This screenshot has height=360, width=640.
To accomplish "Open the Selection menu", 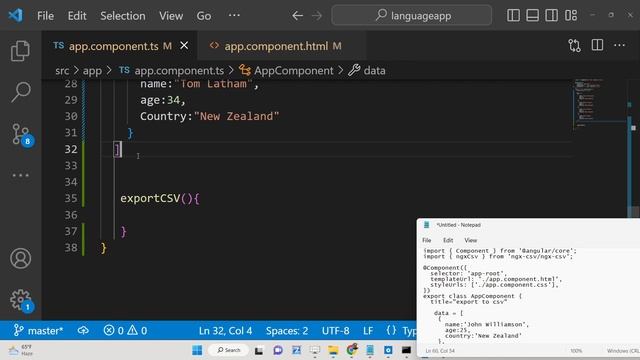I will 122,16.
